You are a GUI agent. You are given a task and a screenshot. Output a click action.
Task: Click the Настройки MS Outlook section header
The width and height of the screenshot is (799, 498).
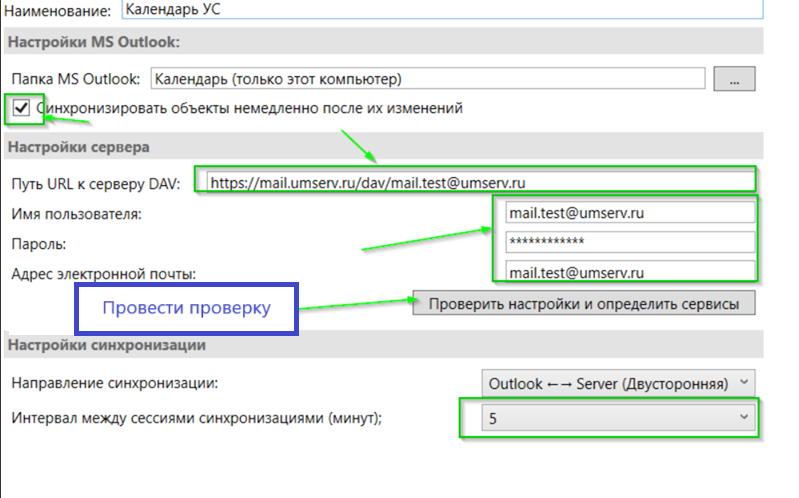[94, 42]
